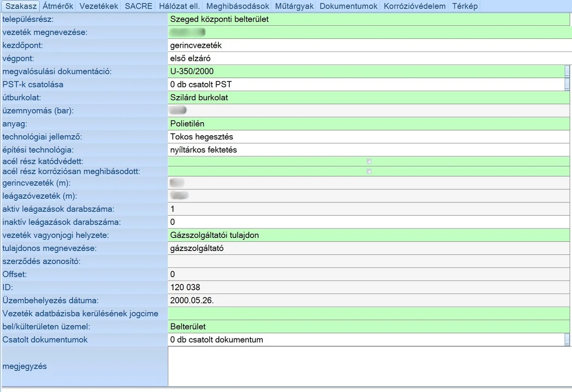Click the bel/külterületen üzemel Belterület field
Screen dimensions: 572x392
pos(369,327)
